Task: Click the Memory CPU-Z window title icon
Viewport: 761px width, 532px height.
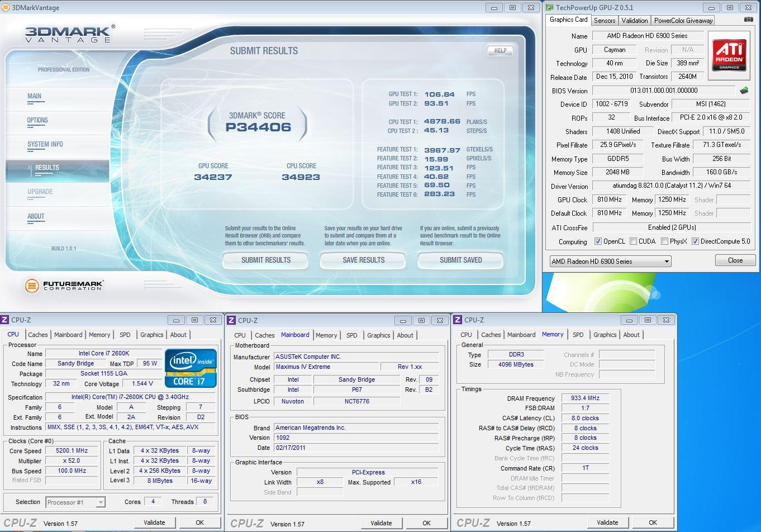Action: 458,320
